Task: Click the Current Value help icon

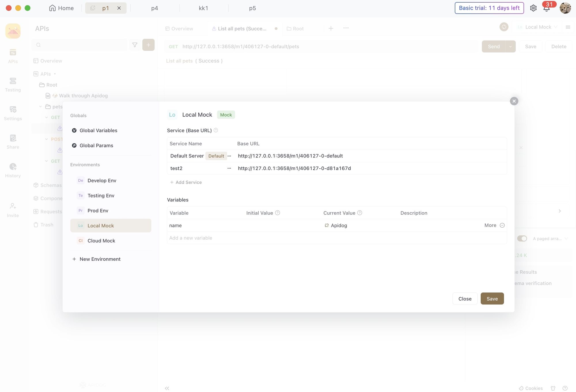Action: point(360,213)
